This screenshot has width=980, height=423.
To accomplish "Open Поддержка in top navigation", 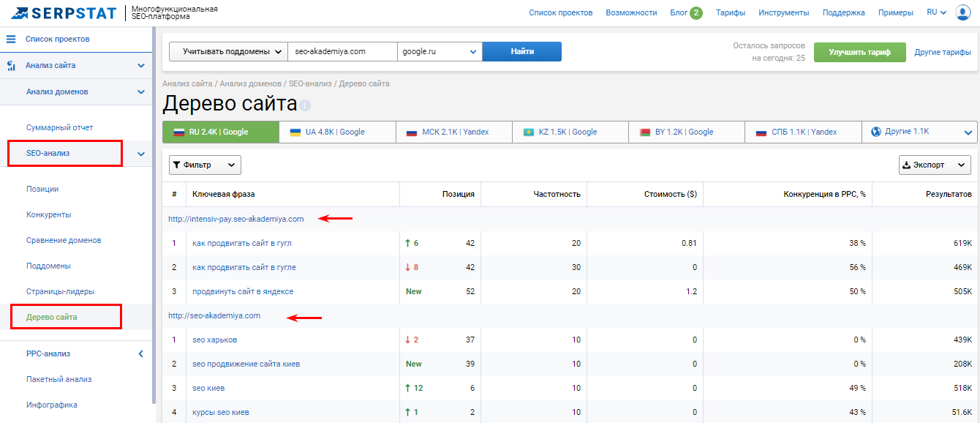I will [844, 12].
